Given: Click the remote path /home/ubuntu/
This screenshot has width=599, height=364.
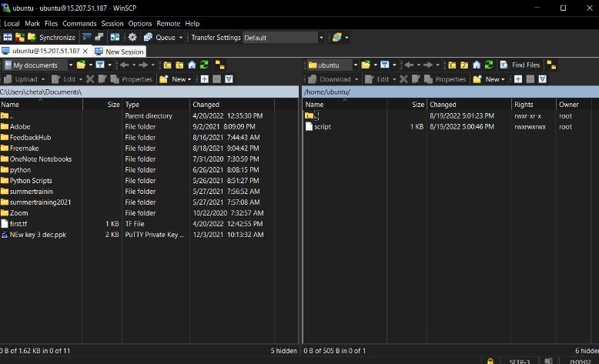Looking at the screenshot, I should coord(327,92).
